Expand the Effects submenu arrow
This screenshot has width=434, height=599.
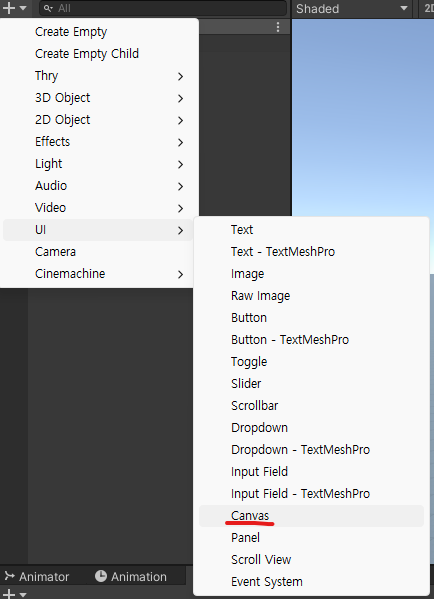pos(181,142)
